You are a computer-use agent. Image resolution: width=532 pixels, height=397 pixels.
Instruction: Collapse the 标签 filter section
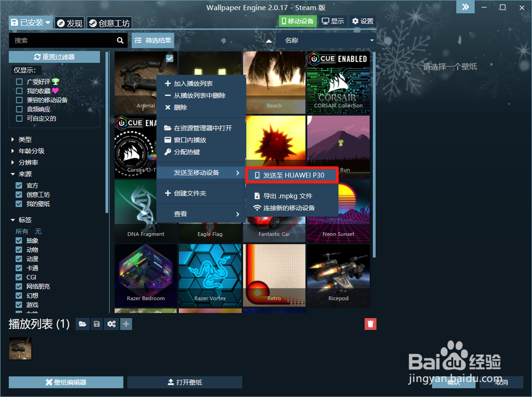(x=22, y=220)
